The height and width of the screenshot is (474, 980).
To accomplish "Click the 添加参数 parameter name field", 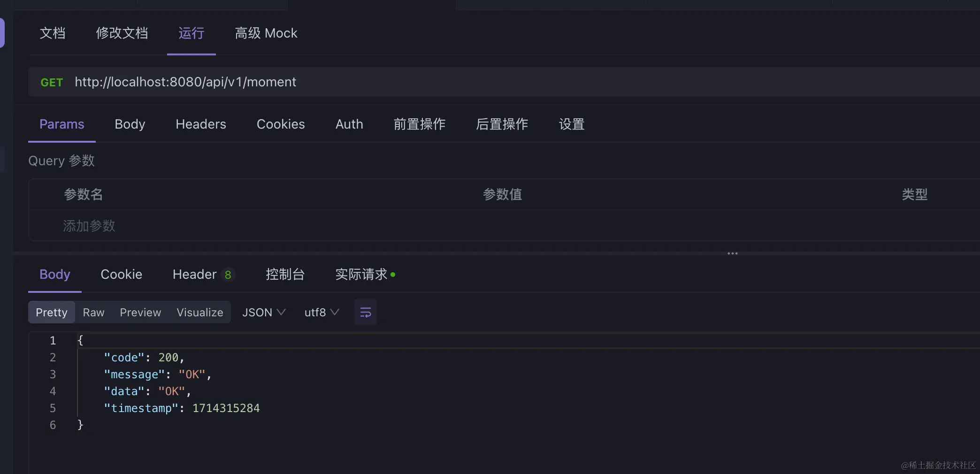I will tap(89, 226).
